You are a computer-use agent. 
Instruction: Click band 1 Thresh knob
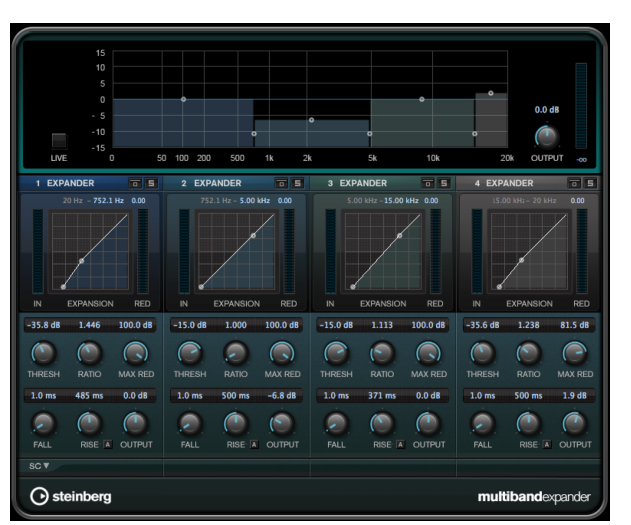tap(43, 352)
